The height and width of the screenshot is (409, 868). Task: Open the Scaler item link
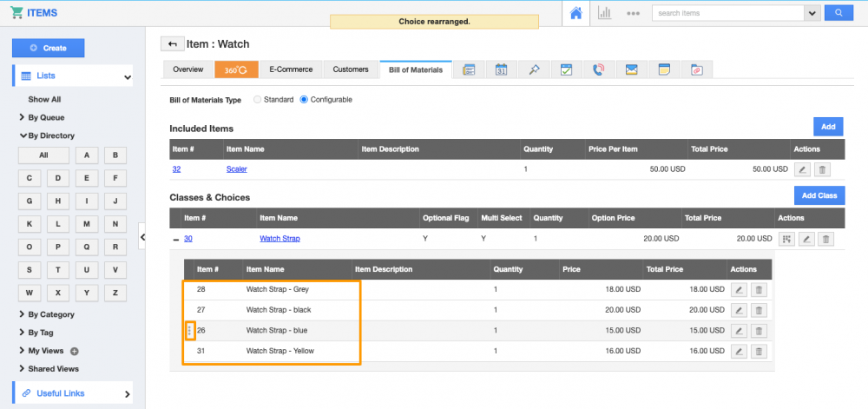(237, 169)
